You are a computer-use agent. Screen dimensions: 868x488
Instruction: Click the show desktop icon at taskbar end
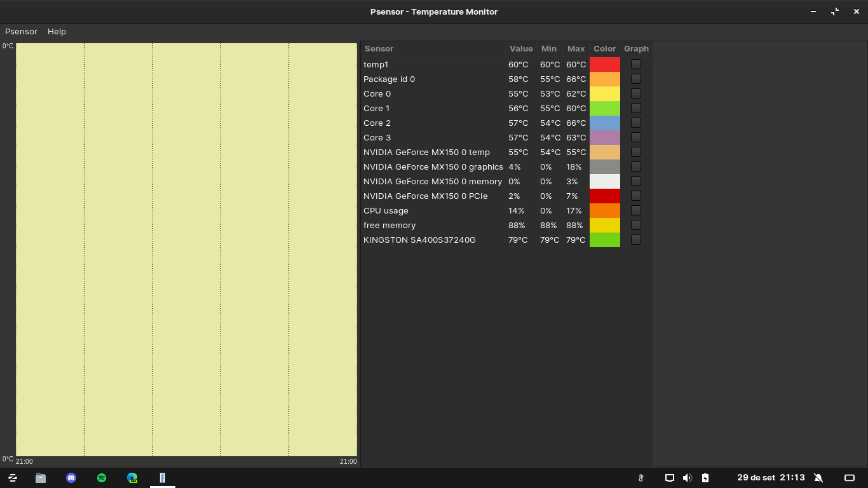850,478
